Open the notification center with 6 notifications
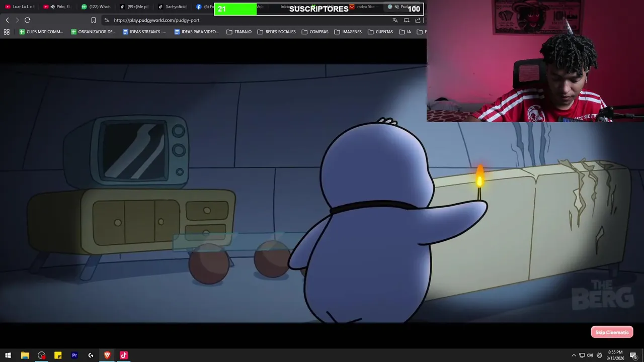The height and width of the screenshot is (362, 644). (633, 355)
